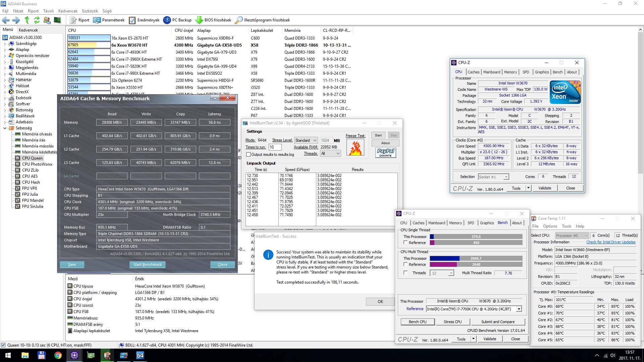Open the Paraméterek toolbar item
The height and width of the screenshot is (362, 644).
tap(109, 20)
